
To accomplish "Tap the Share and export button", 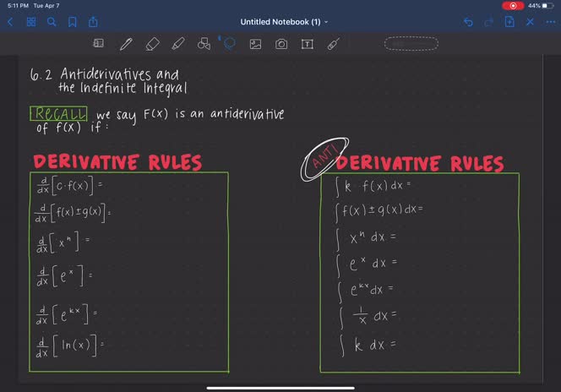I will (93, 22).
